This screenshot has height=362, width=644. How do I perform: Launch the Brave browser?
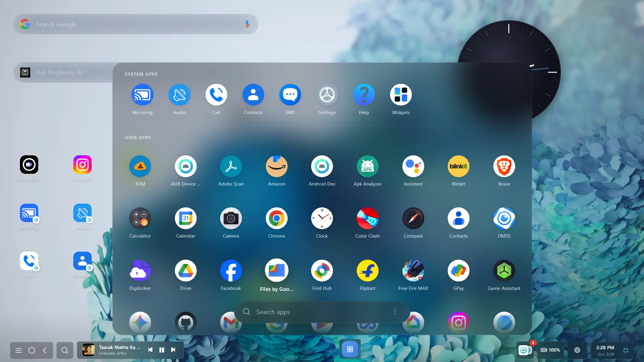(504, 166)
